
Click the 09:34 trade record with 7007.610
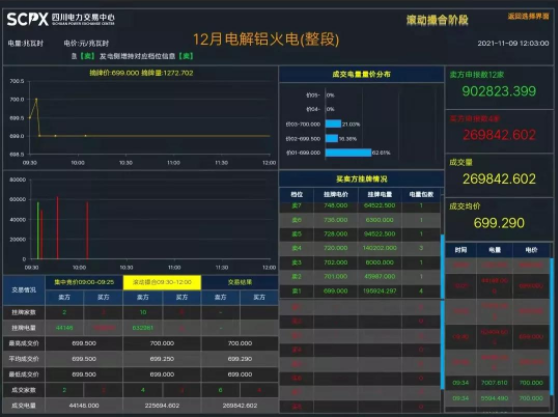point(498,383)
